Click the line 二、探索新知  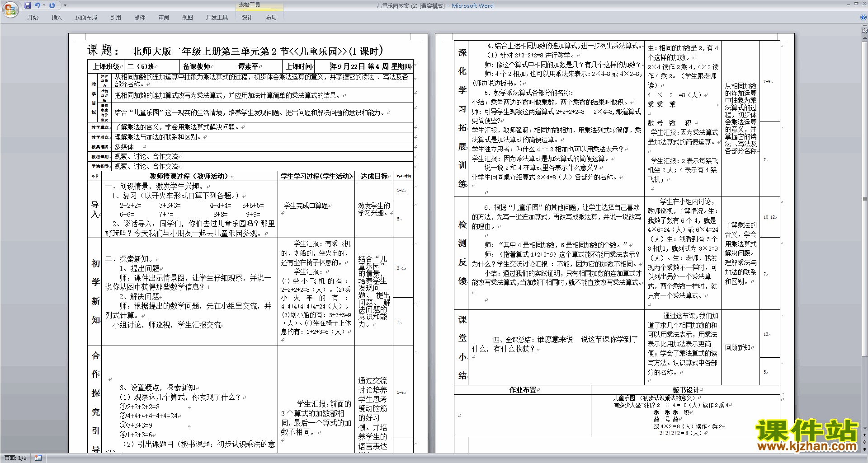[x=130, y=259]
